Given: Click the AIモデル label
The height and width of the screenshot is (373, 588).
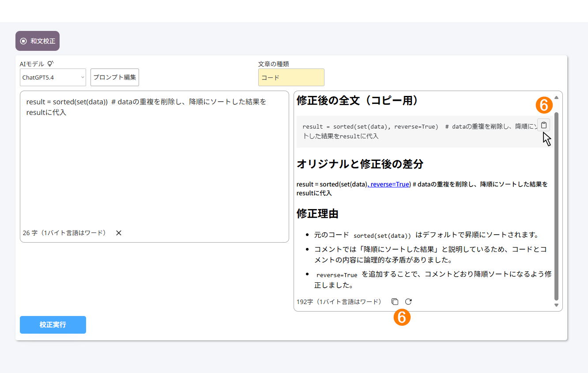Looking at the screenshot, I should [32, 64].
